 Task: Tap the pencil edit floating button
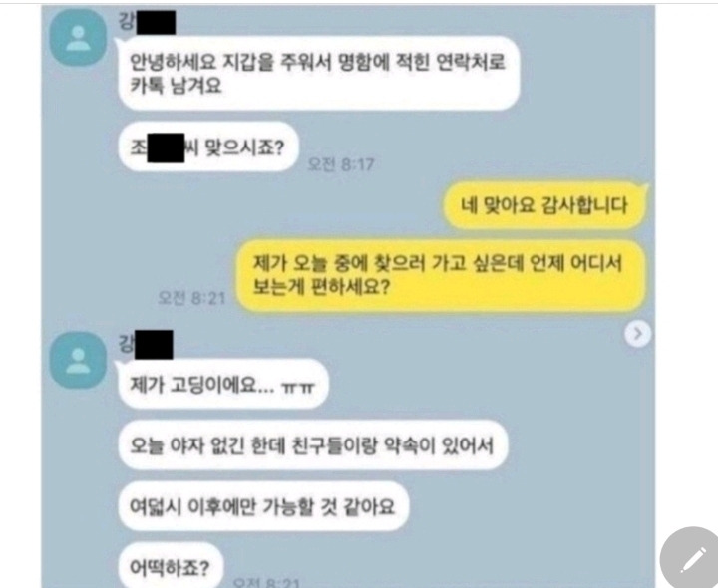691,559
